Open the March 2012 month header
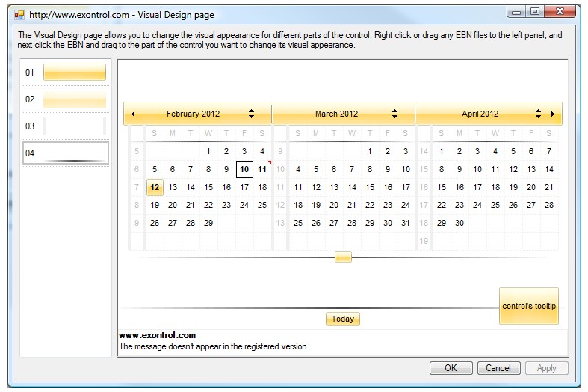This screenshot has width=588, height=392. (336, 114)
